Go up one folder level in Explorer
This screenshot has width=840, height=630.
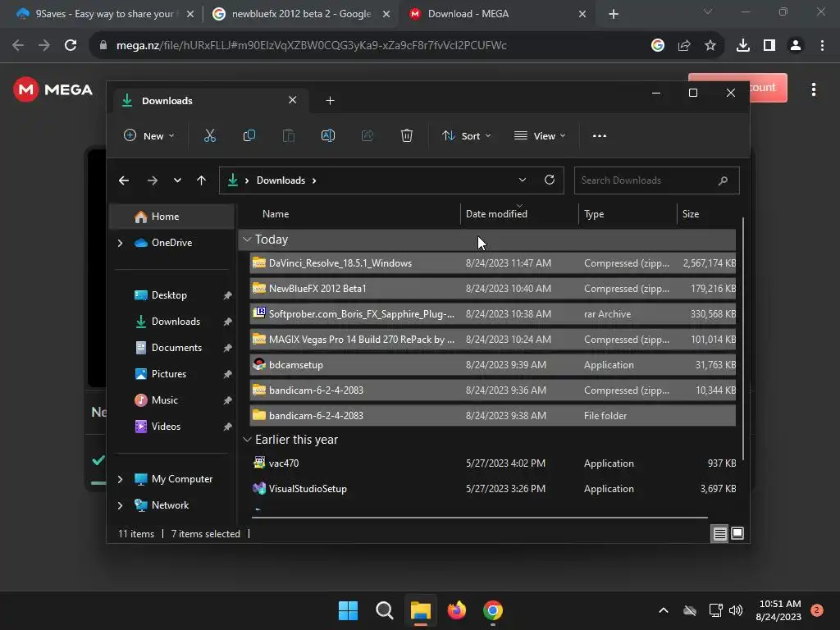[x=202, y=180]
